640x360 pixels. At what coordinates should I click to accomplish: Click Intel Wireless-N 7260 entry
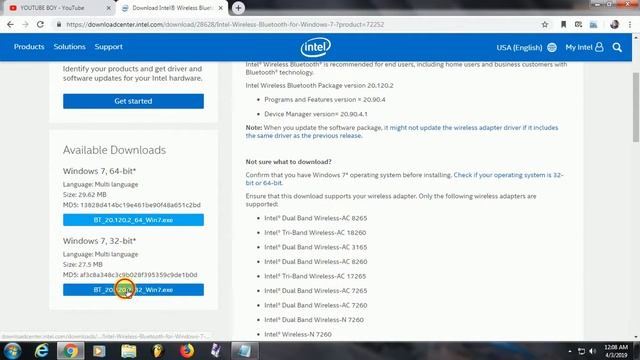click(x=298, y=334)
